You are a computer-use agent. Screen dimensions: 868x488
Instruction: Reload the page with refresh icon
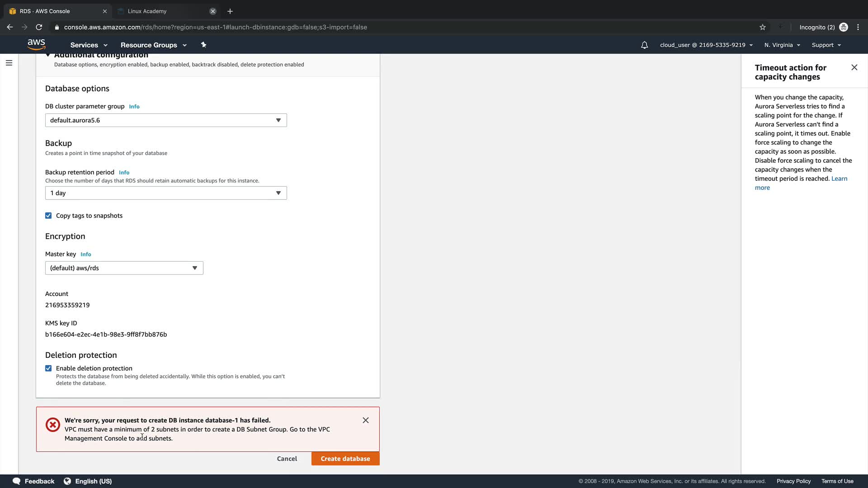pos(39,27)
